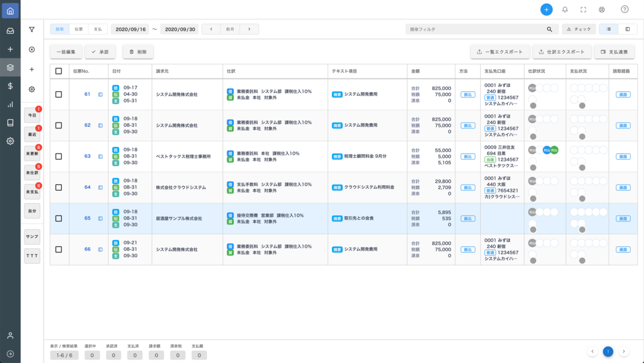The image size is (644, 363).
Task: Open the notifications bell icon
Action: (x=565, y=10)
